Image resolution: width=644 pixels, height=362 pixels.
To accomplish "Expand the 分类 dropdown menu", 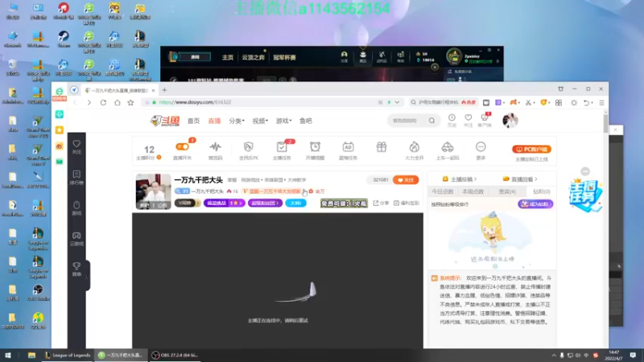I will click(237, 121).
